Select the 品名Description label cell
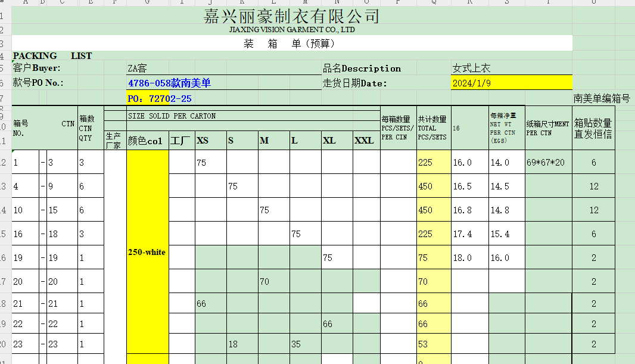This screenshot has width=635, height=364. point(362,69)
